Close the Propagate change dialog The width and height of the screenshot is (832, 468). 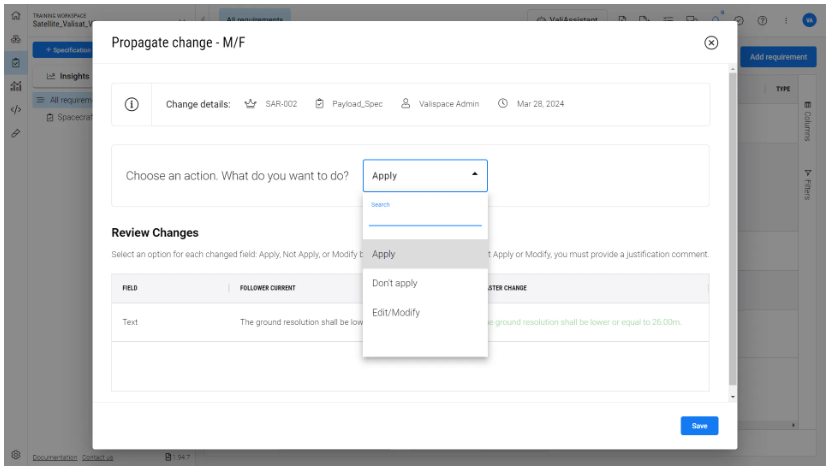(711, 42)
